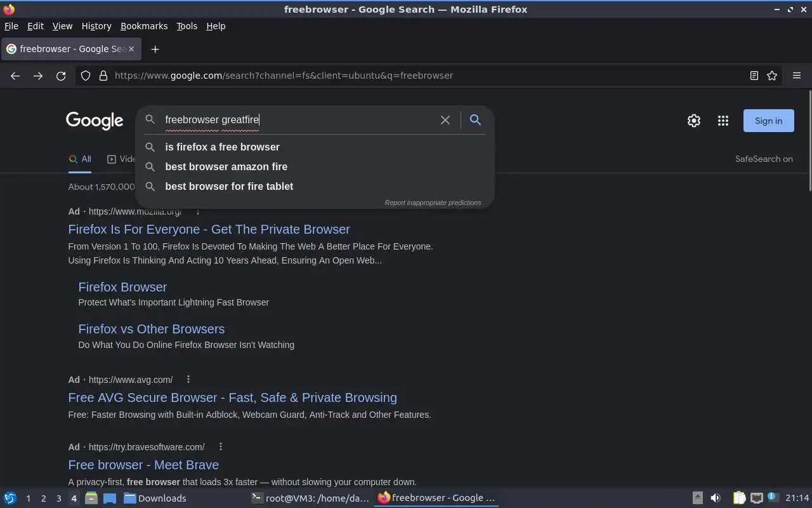Go to Google homepage via logo

tap(95, 121)
